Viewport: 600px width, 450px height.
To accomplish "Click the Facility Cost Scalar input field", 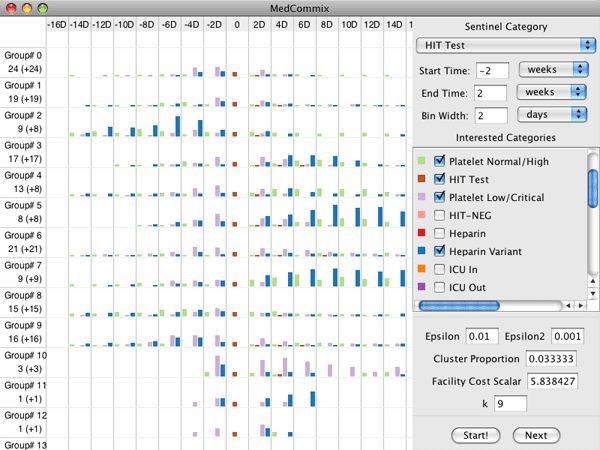I will click(x=553, y=381).
